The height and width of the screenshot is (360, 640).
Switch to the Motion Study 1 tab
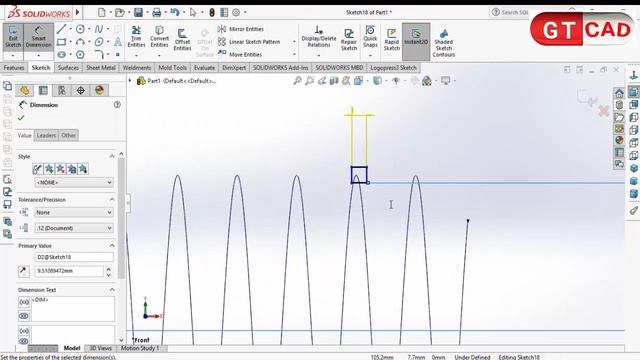pyautogui.click(x=140, y=348)
